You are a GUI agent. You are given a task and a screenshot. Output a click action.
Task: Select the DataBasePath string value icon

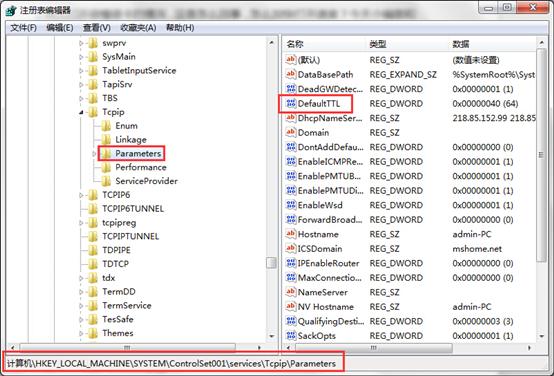coord(290,74)
